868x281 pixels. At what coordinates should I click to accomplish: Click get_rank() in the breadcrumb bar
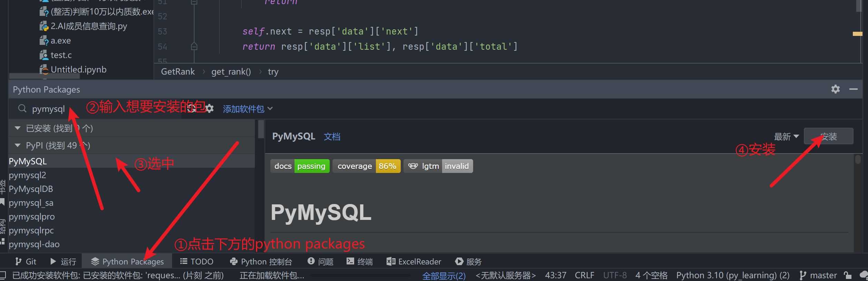pyautogui.click(x=231, y=71)
